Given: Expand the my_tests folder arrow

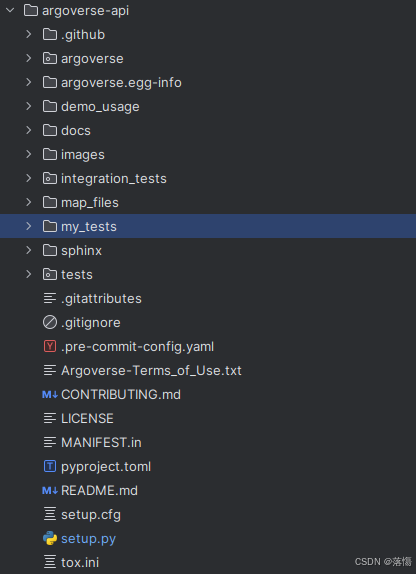Looking at the screenshot, I should 29,226.
